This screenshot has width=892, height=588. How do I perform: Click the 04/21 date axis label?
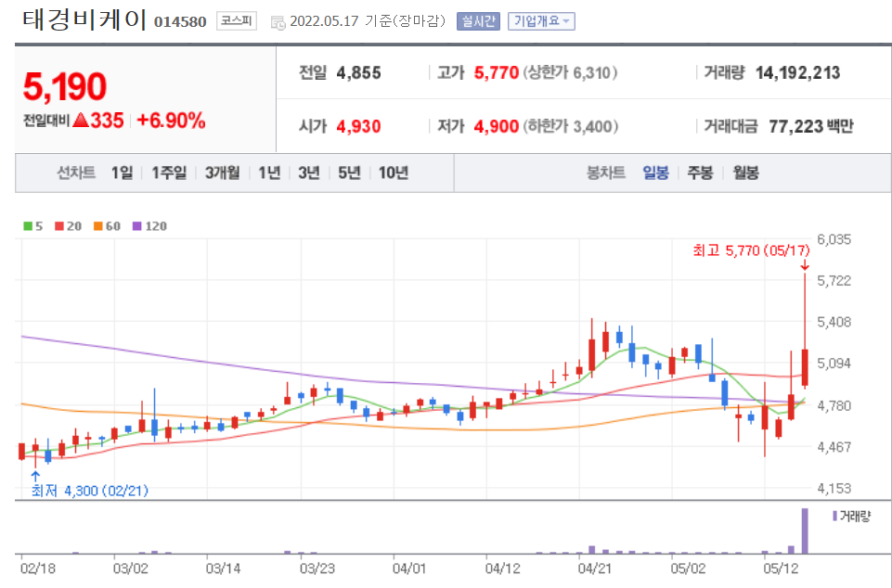click(594, 569)
